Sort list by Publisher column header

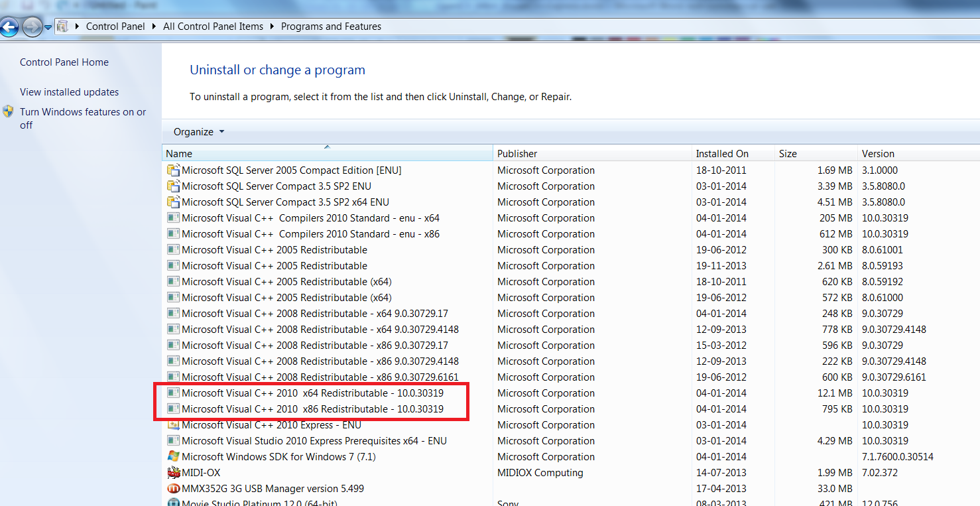coord(593,153)
